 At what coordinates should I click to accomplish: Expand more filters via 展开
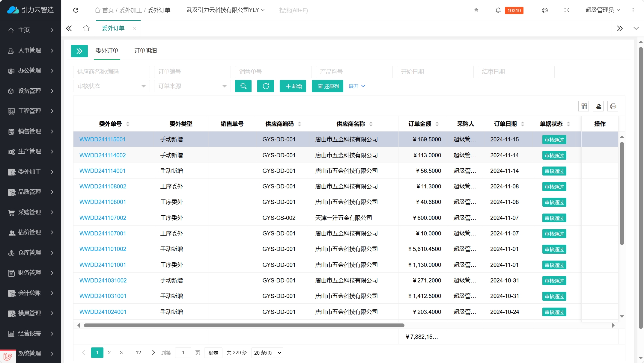tap(356, 86)
